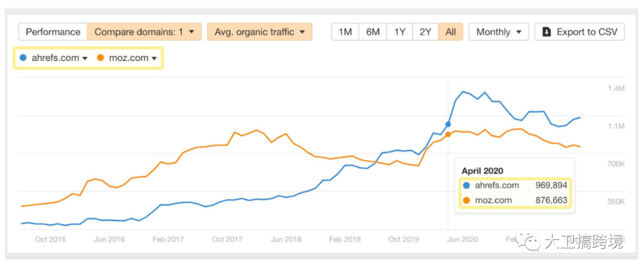Screen dimensions: 644x270
Task: Click the Feb 2019 axis label
Action: (345, 239)
